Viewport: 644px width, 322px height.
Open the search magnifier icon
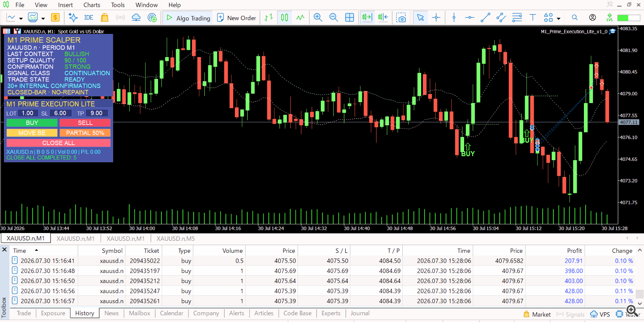click(574, 18)
